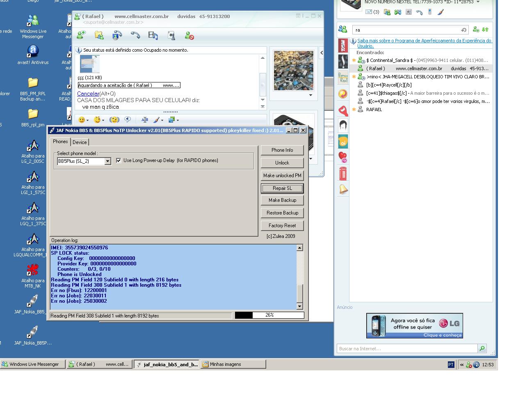
Task: Open Atalho para MTB_NK desktop shortcut
Action: point(33,276)
